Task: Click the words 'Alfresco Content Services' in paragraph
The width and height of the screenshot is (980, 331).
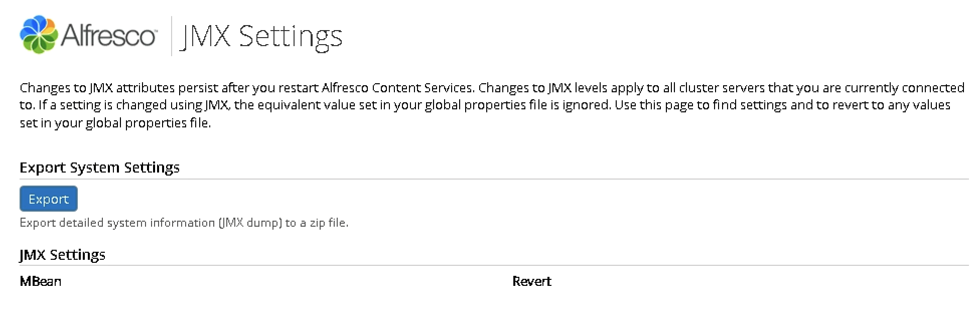Action: (x=397, y=88)
